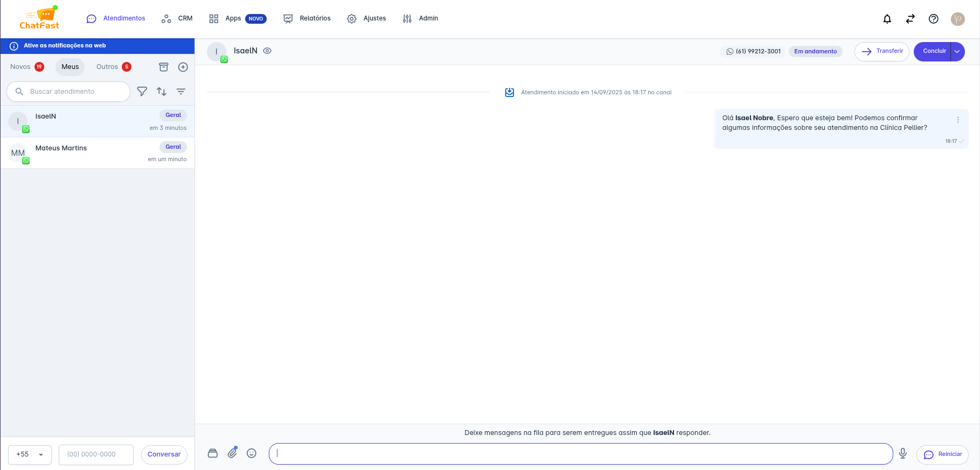Open message options three-dot menu

coord(958,120)
